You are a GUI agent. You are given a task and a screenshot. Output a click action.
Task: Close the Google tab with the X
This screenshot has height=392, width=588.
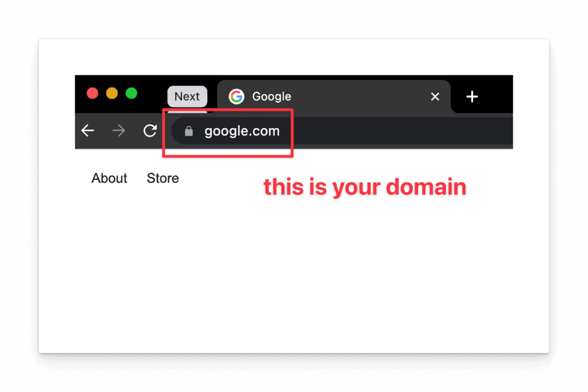[x=435, y=97]
